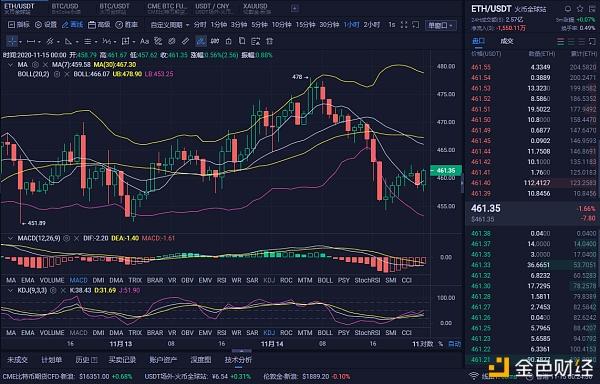Click the panel collapse handle at chart edge

(462, 183)
